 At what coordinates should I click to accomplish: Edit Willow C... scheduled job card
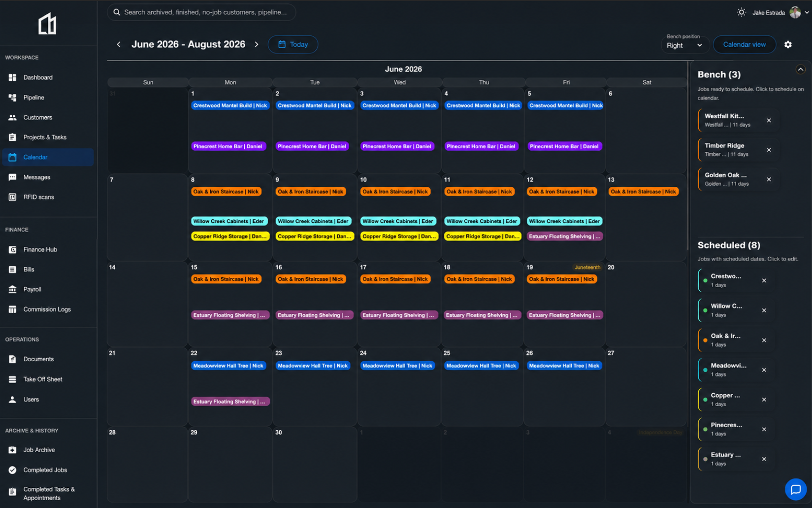(736, 310)
